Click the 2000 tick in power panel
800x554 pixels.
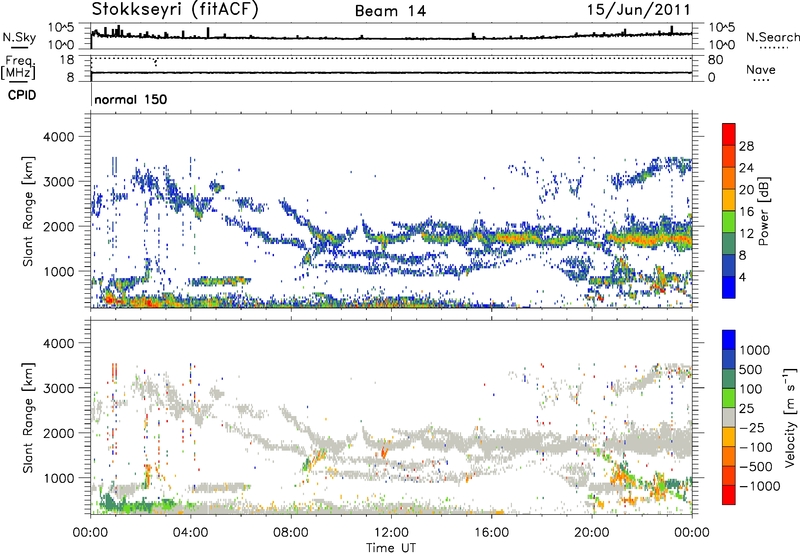58,226
